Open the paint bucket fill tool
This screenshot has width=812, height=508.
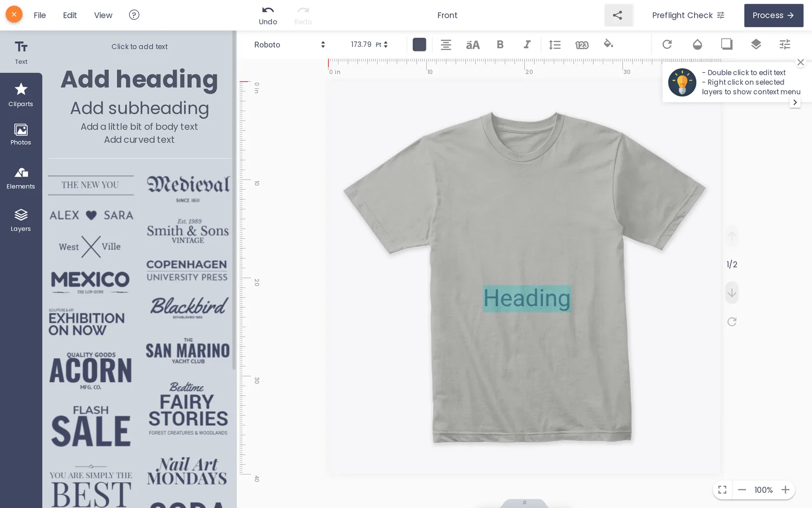pos(608,44)
